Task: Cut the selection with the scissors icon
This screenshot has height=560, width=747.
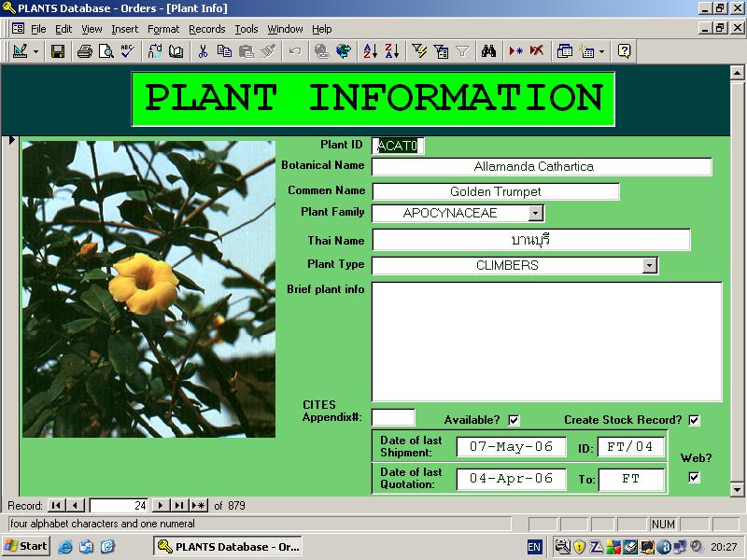Action: 203,51
